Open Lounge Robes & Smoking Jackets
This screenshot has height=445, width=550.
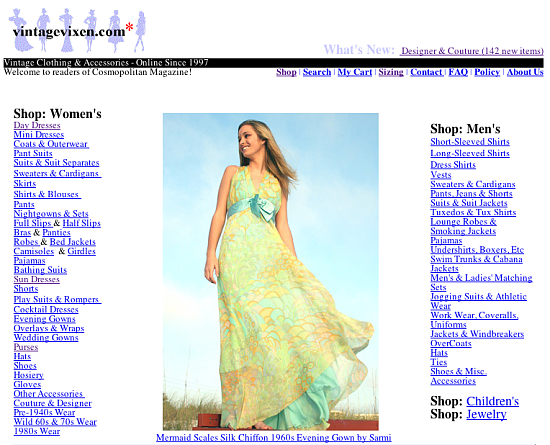(463, 227)
